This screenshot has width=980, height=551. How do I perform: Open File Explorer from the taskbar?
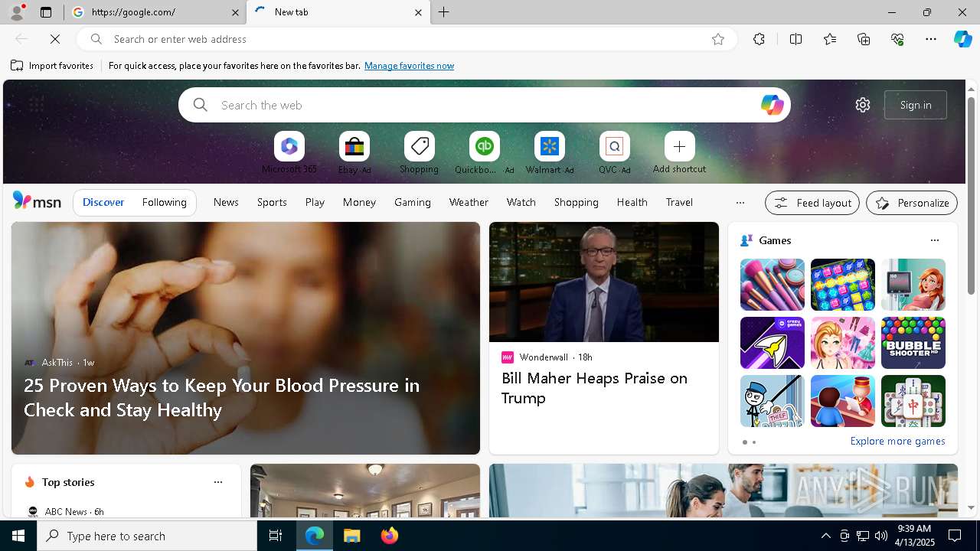pos(351,536)
